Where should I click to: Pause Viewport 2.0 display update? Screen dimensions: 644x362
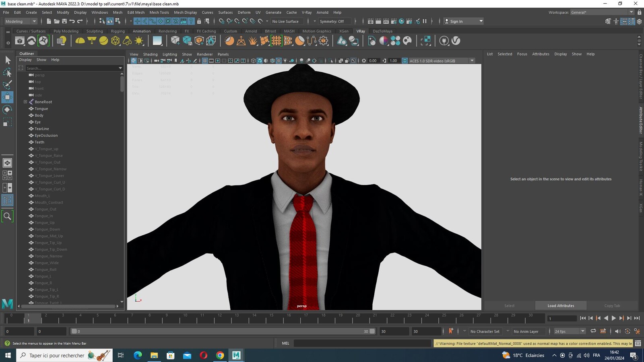(424, 21)
